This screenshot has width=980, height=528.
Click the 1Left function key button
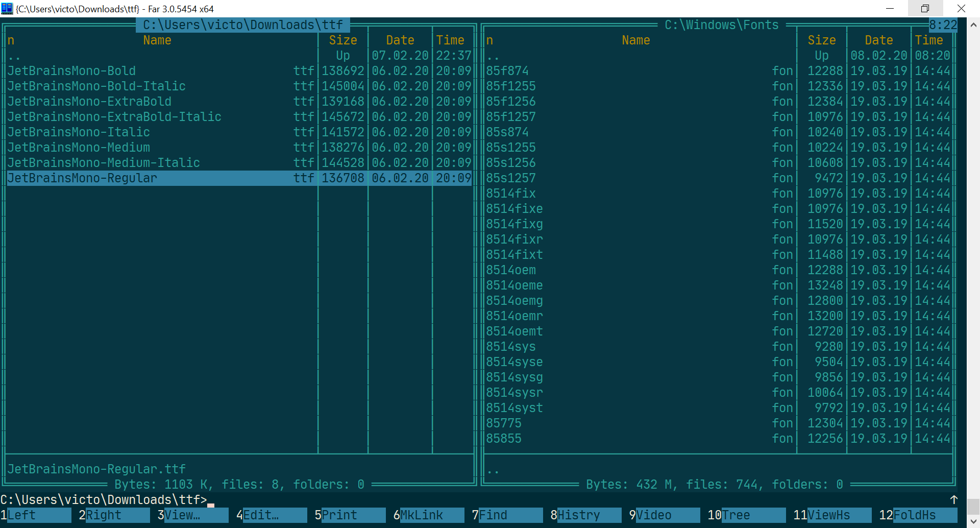(36, 515)
